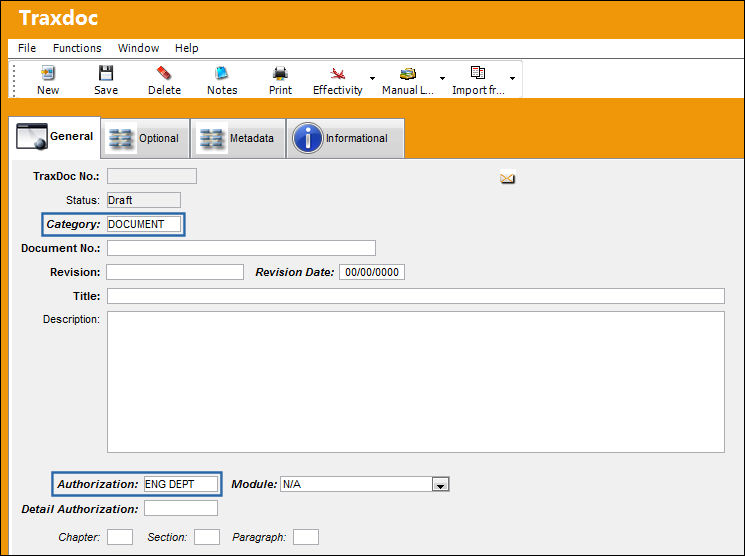Viewport: 745px width, 556px height.
Task: Save the document with the floppy icon
Action: coord(105,73)
